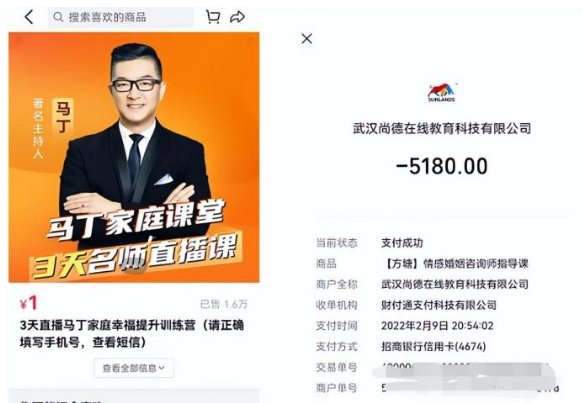
Task: Focus the 搜索喜欢的商品 search field
Action: 120,17
